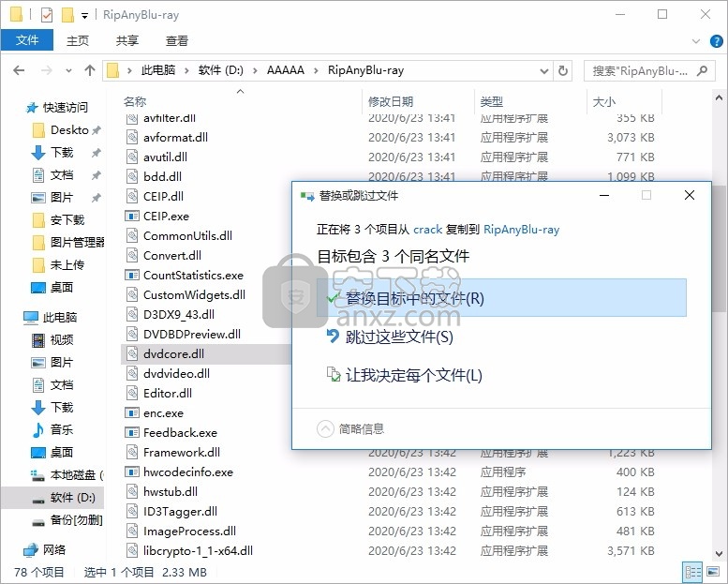
Task: Minimize the 替换或跳过文件 dialog
Action: coord(604,195)
